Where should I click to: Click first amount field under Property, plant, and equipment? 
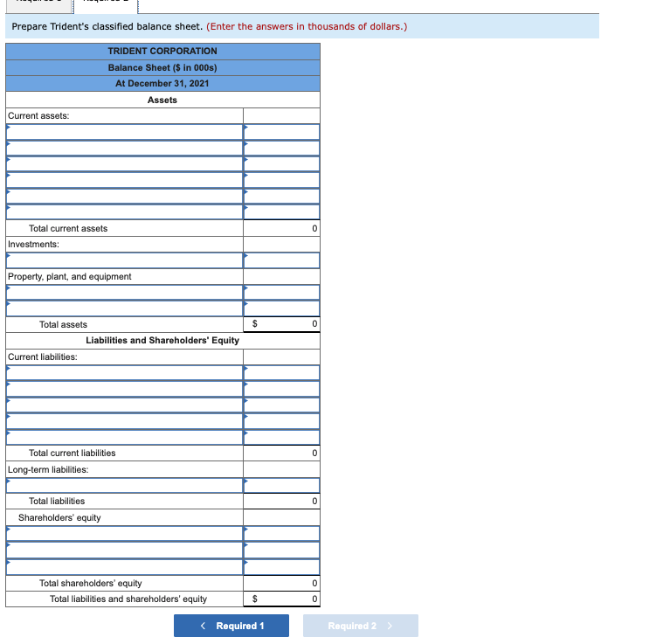point(281,293)
